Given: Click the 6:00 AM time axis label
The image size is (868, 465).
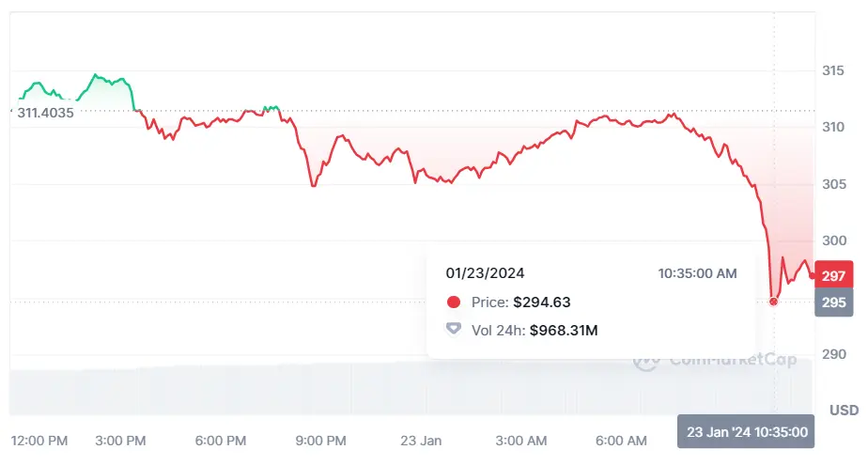Looking at the screenshot, I should [x=622, y=441].
